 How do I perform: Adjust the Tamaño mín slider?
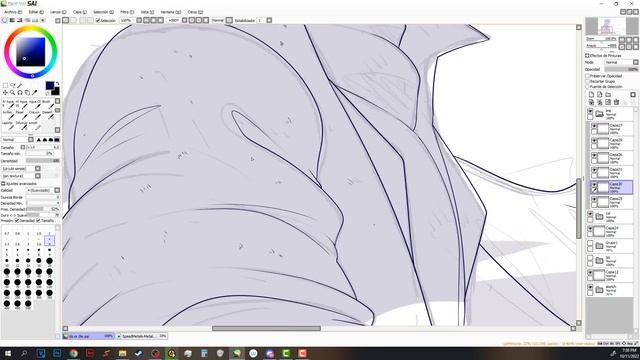pos(40,154)
